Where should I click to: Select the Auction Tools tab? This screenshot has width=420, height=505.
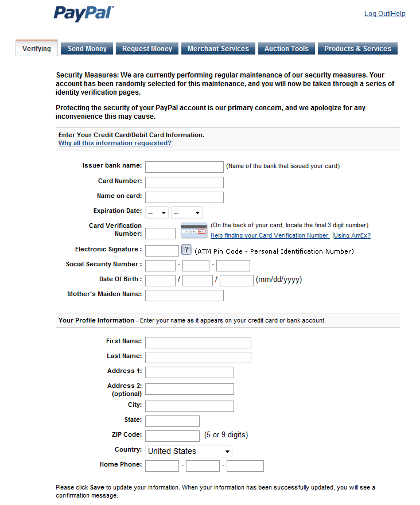coord(286,49)
